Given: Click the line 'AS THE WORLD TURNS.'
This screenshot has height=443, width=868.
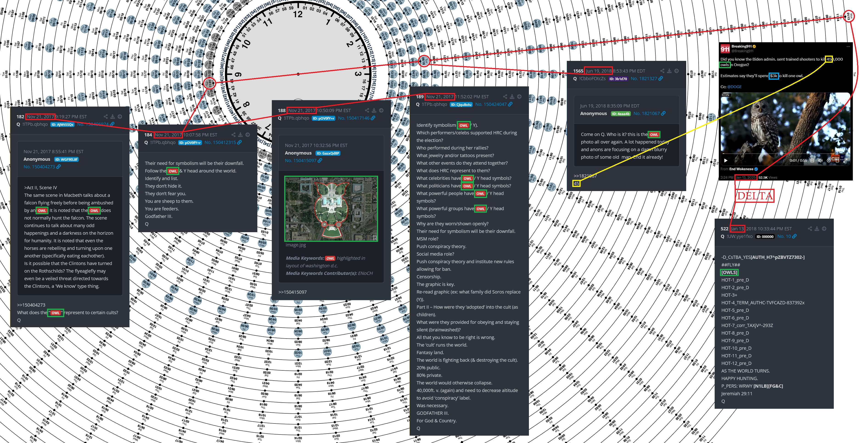Looking at the screenshot, I should [745, 371].
